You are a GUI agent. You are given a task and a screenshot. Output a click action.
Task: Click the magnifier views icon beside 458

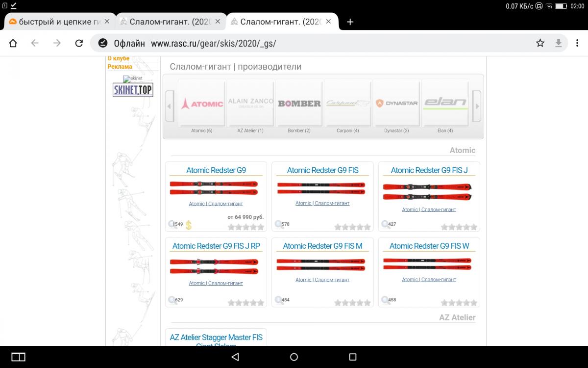(386, 300)
